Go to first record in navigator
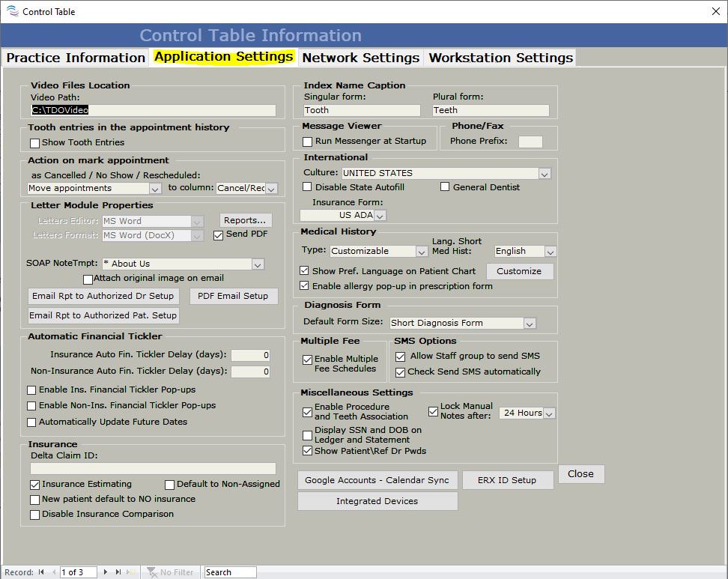This screenshot has width=728, height=579. click(41, 572)
